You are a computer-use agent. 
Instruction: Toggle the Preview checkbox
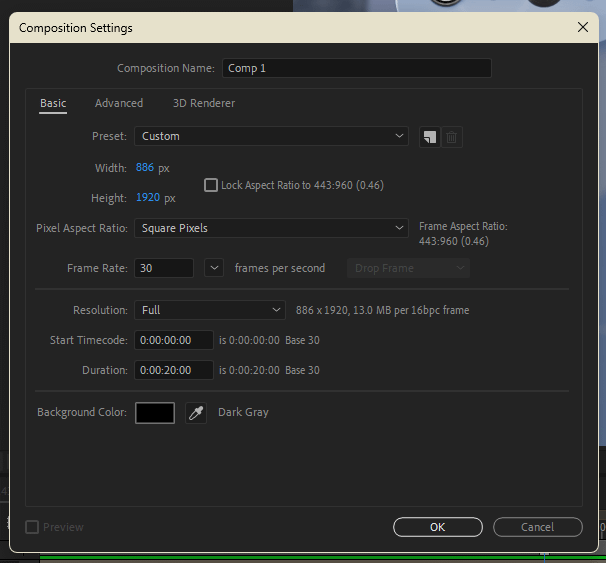point(32,527)
